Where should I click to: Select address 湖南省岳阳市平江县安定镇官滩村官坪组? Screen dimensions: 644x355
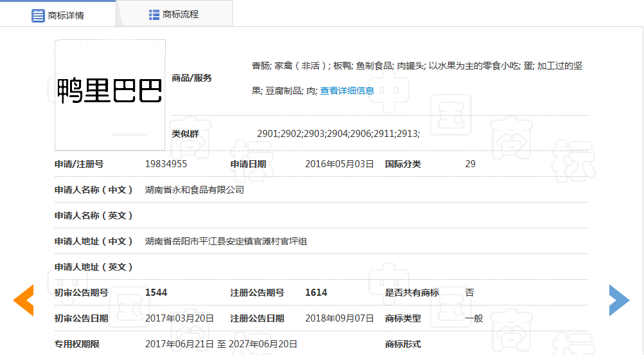click(226, 241)
